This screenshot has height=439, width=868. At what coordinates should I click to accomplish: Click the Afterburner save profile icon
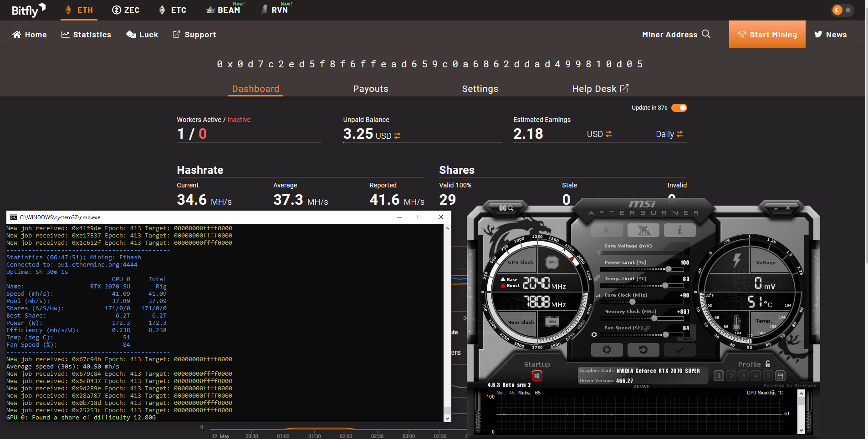[x=781, y=376]
